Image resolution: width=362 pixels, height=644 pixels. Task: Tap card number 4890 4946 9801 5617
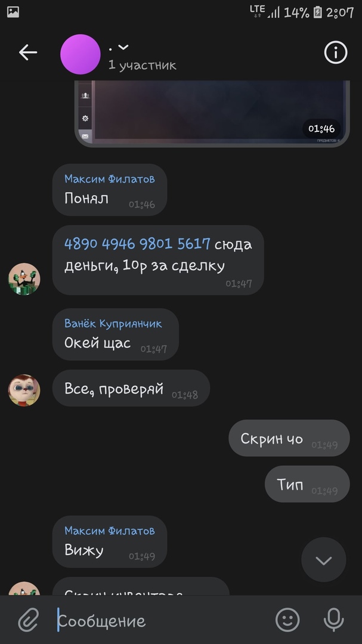pyautogui.click(x=137, y=244)
